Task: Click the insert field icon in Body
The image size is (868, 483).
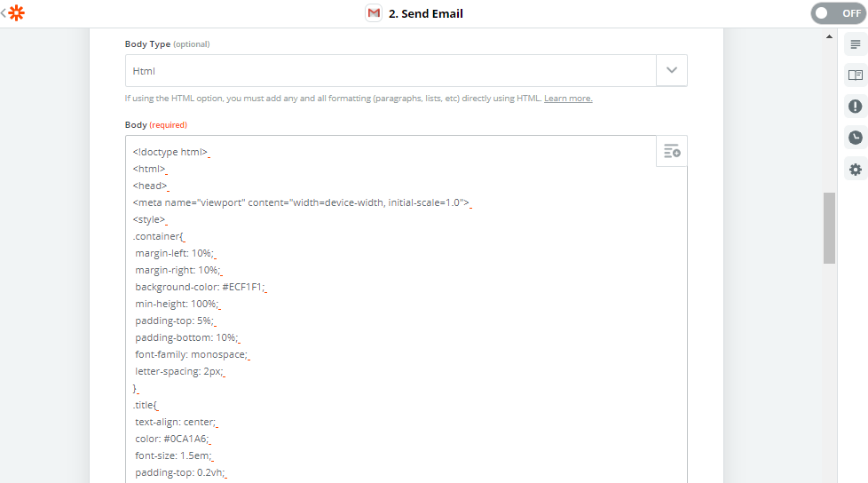Action: click(672, 152)
